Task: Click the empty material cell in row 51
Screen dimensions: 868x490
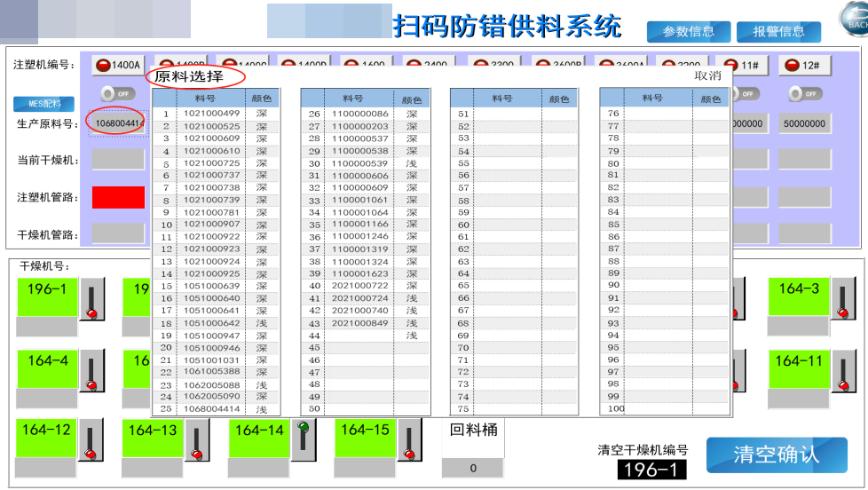Action: (x=508, y=114)
